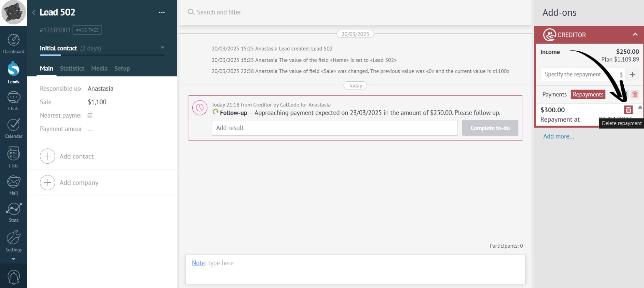Delete the $300.00 repayment
Image resolution: width=644 pixels, height=288 pixels.
pos(628,110)
